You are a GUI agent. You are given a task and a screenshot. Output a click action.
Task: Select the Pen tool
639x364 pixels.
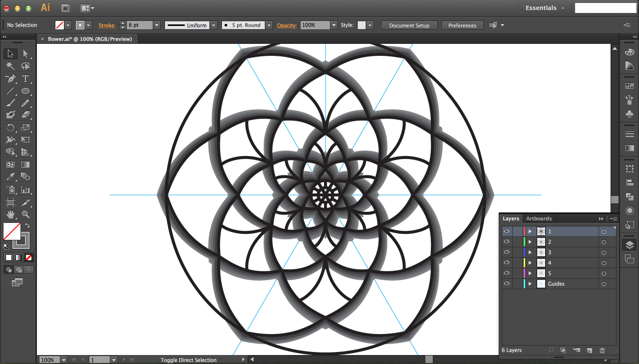point(10,79)
